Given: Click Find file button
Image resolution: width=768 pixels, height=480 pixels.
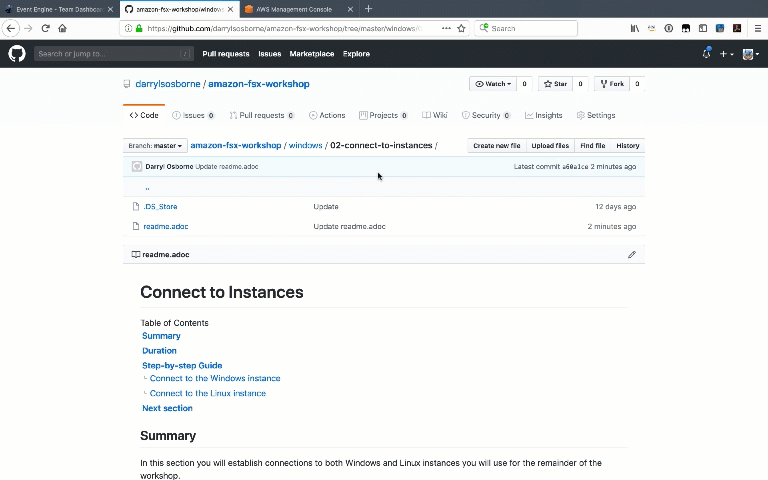Looking at the screenshot, I should click(593, 145).
